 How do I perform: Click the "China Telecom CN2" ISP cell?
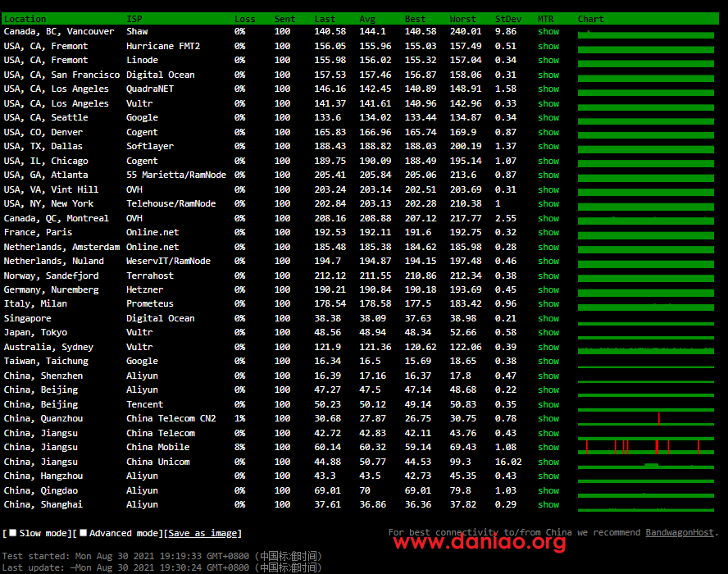pyautogui.click(x=171, y=419)
